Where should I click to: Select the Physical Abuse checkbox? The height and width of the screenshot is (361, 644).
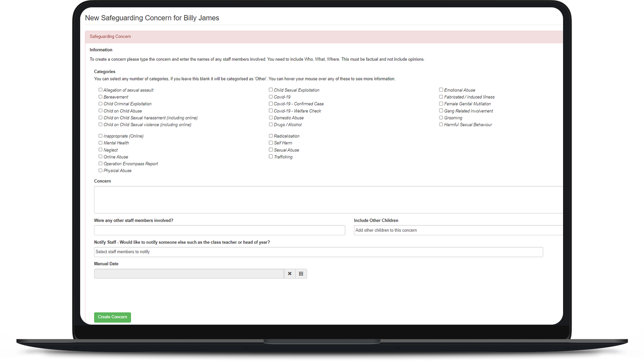100,170
